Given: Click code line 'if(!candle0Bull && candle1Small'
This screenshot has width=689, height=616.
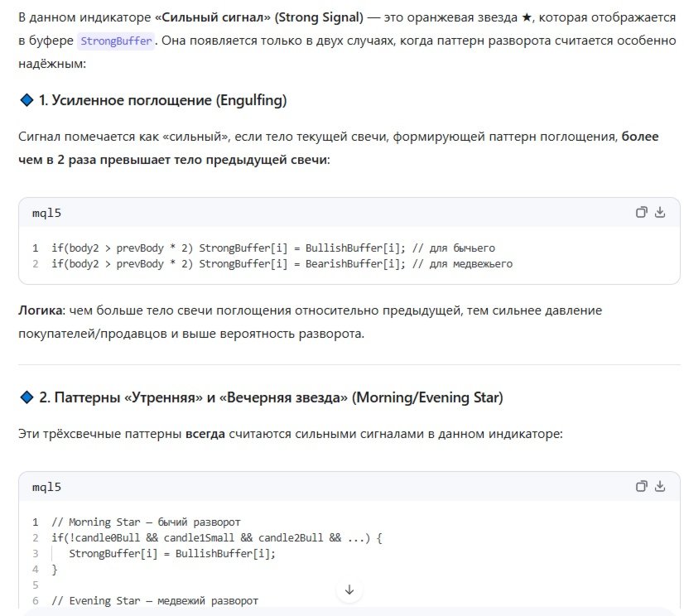Looking at the screenshot, I should pos(217,538).
